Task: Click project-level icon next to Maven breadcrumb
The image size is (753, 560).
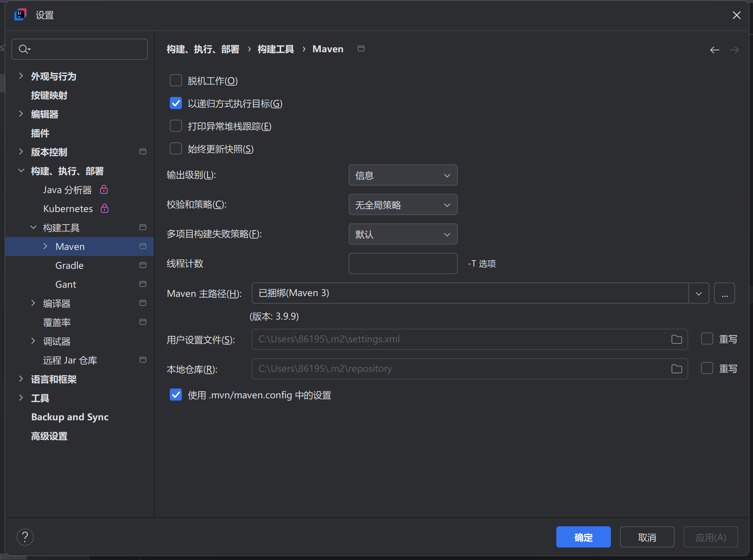Action: point(361,49)
